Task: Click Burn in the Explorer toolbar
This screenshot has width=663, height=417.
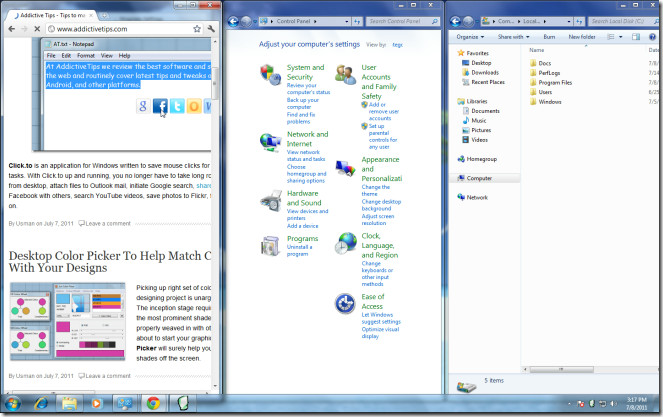Action: pos(549,37)
